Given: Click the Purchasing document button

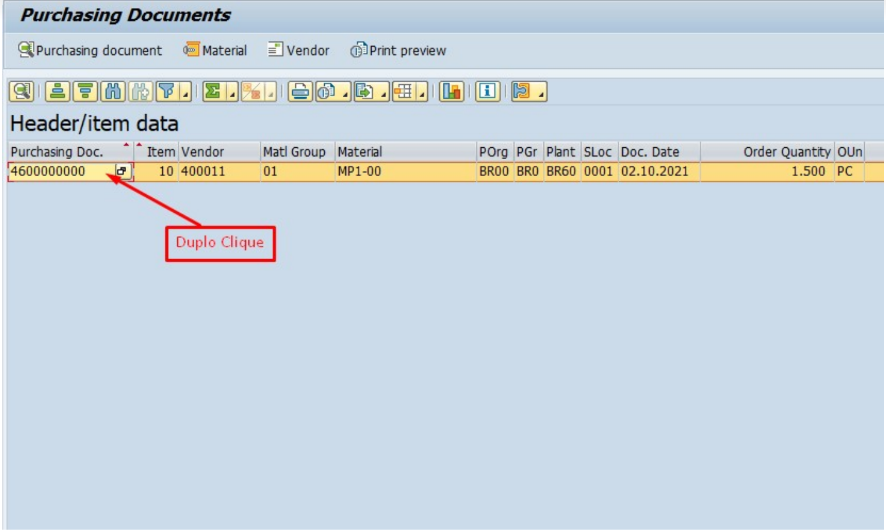Looking at the screenshot, I should click(90, 50).
